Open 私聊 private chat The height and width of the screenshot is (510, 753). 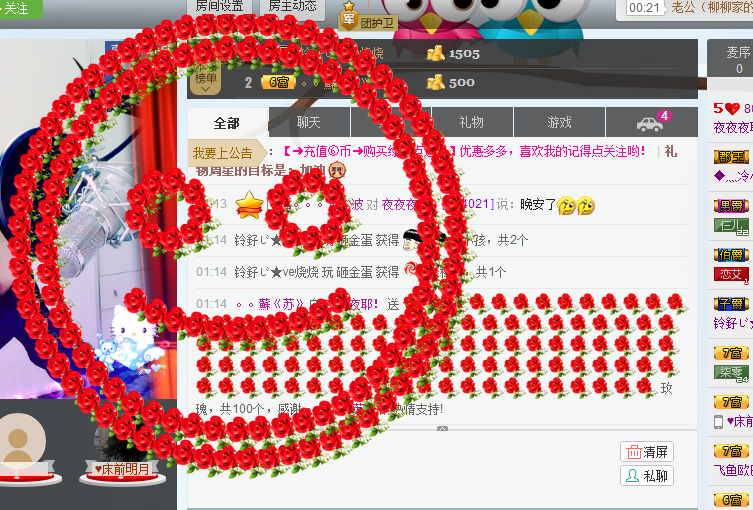(x=646, y=476)
